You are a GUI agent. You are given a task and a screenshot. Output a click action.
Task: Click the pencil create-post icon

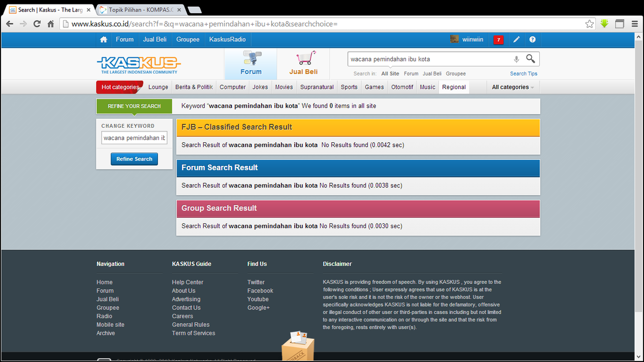tap(516, 39)
